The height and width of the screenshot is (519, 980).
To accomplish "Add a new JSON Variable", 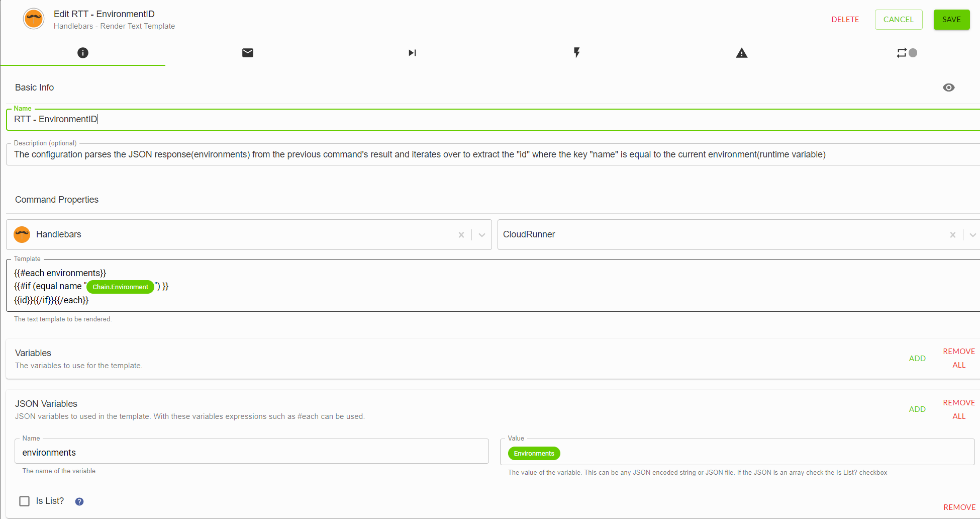I will click(x=917, y=409).
